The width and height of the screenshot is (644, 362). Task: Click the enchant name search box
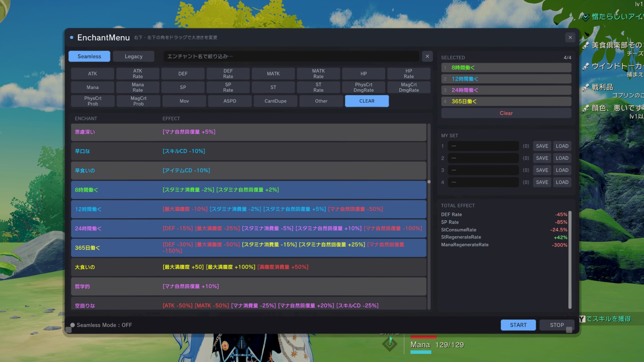[291, 56]
